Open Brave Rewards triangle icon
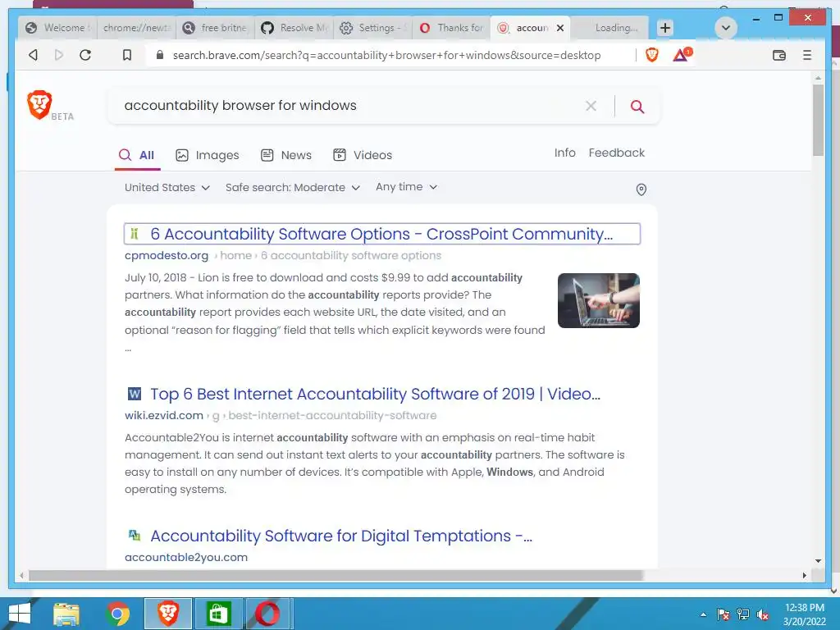 point(682,55)
